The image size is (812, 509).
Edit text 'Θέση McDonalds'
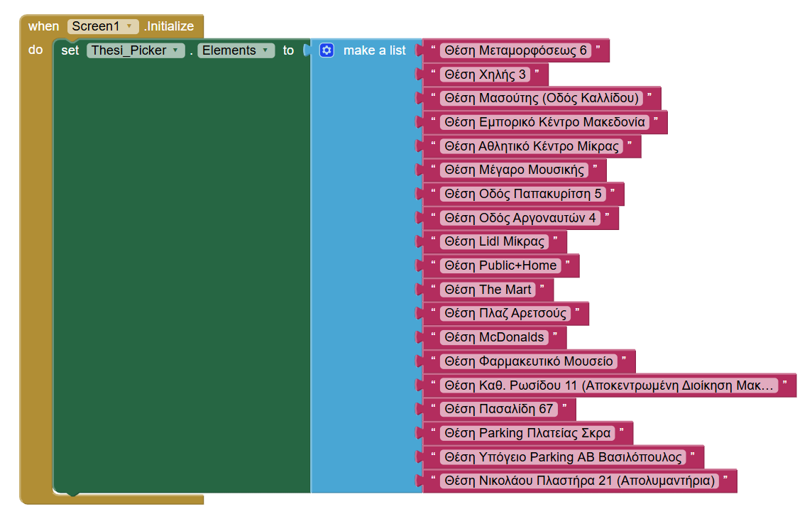[x=494, y=337]
